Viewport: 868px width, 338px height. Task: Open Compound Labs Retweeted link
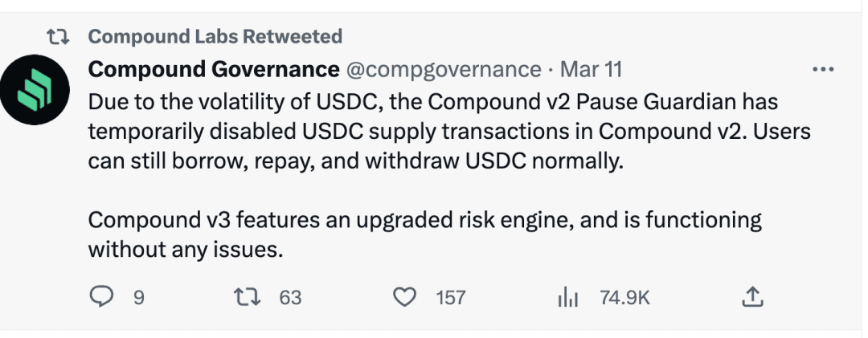(x=215, y=36)
